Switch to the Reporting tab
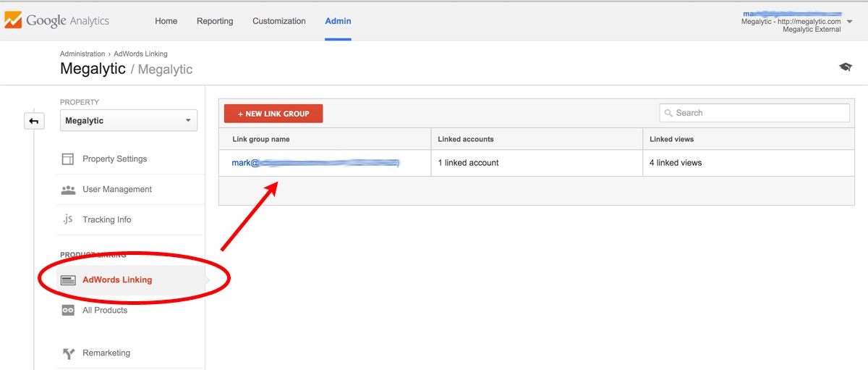868x370 pixels. (x=215, y=21)
